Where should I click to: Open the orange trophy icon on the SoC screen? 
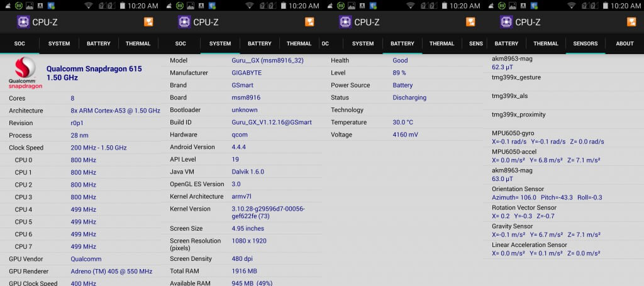pyautogui.click(x=148, y=22)
